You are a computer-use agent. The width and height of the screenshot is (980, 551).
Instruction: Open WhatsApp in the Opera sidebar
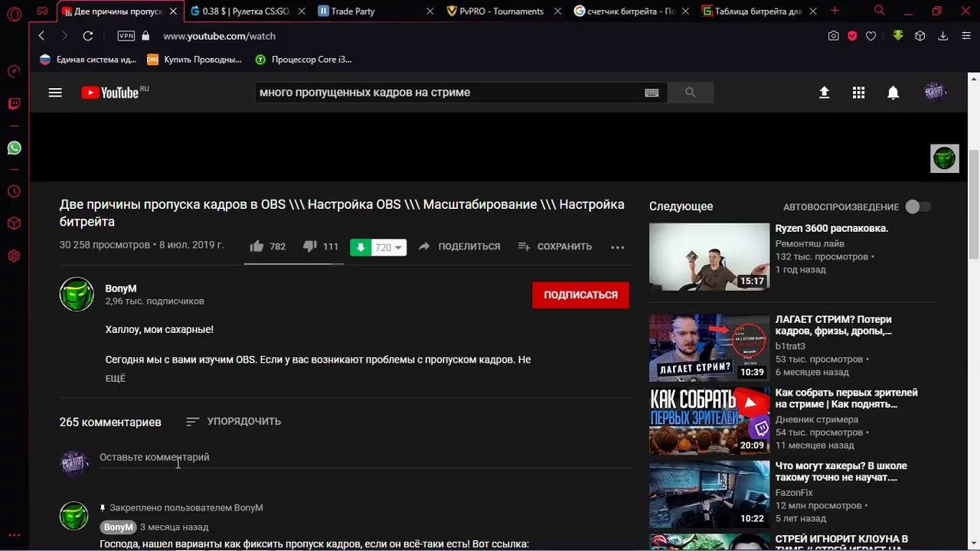point(14,148)
